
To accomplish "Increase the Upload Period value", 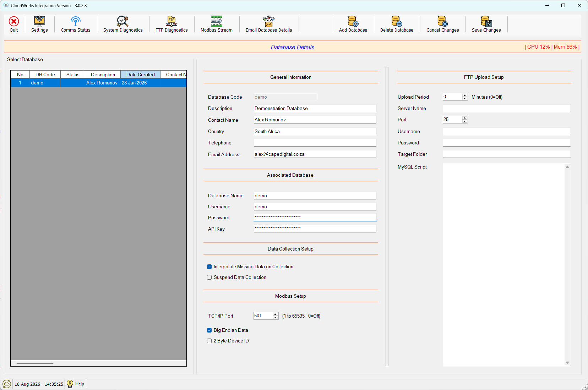I will (465, 95).
